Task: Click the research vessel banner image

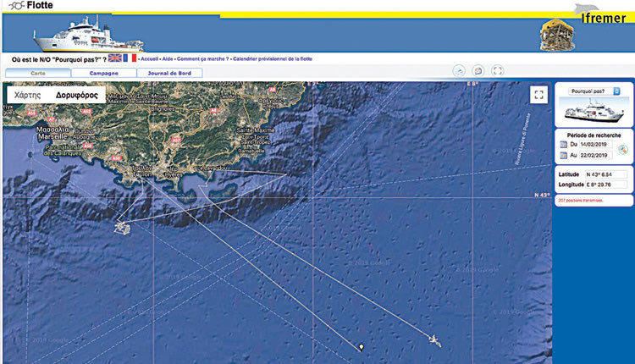Action: point(88,34)
